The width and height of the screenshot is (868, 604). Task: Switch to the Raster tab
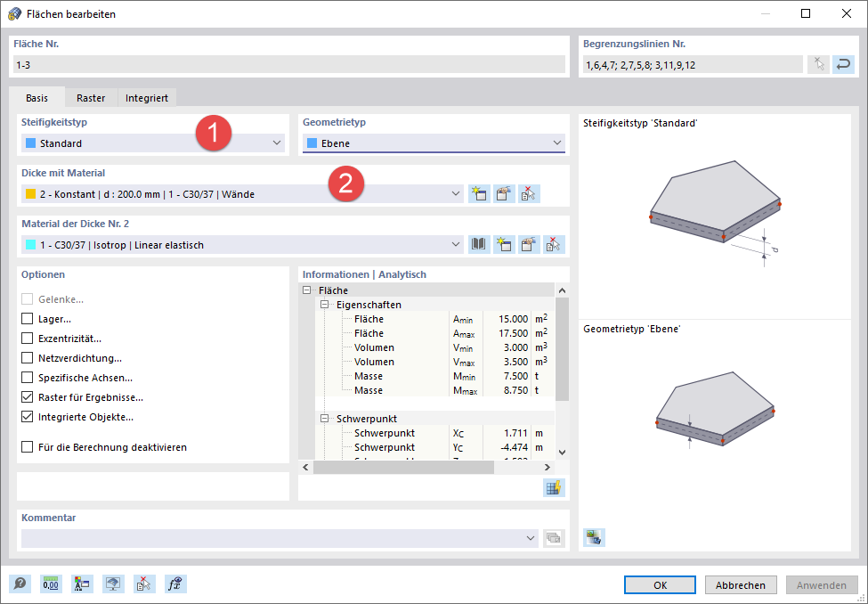pos(91,98)
